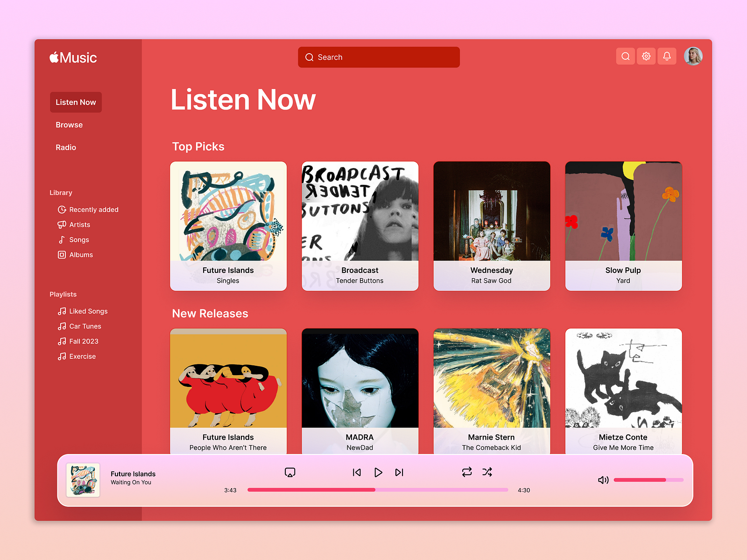Toggle repeat mode

point(467,472)
